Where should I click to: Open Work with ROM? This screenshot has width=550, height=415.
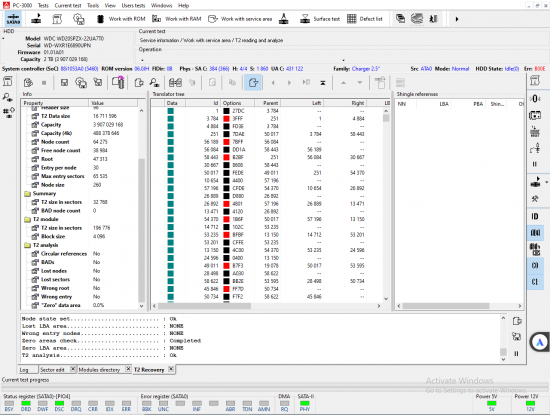(121, 19)
